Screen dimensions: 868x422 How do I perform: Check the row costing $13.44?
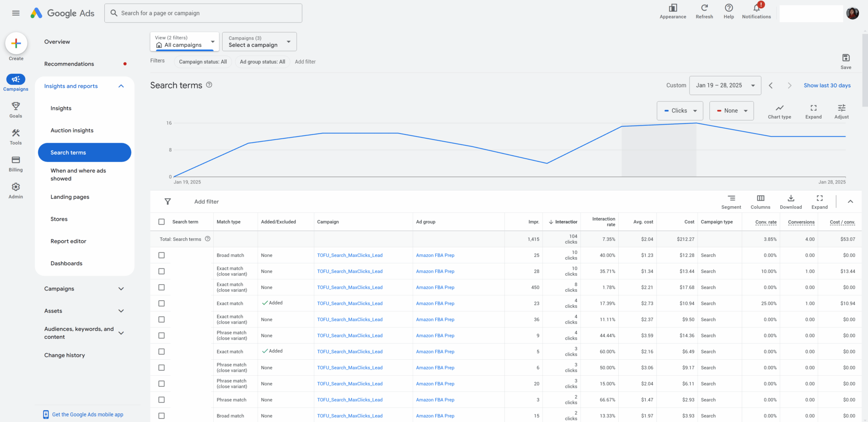[x=161, y=271]
